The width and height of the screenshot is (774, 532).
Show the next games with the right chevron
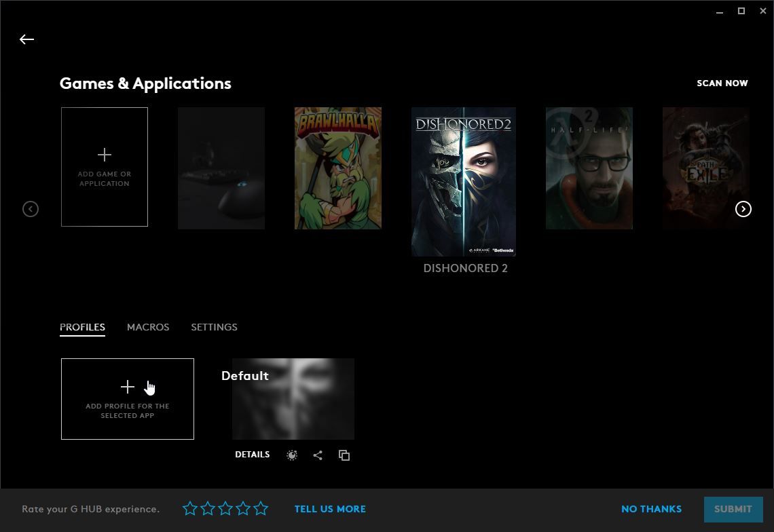coord(743,209)
